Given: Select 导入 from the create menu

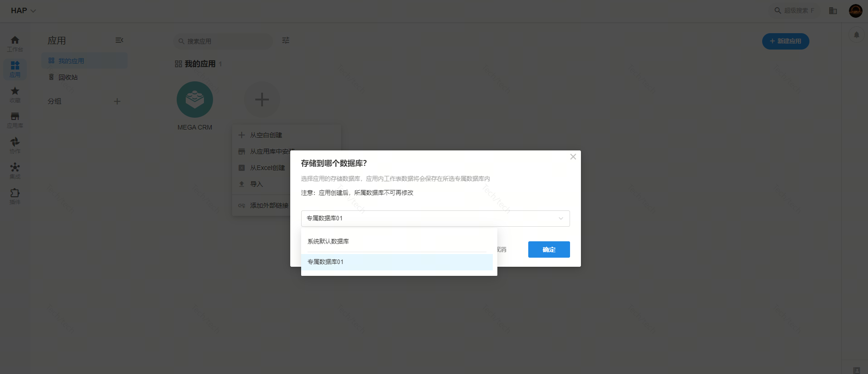Looking at the screenshot, I should click(x=256, y=184).
